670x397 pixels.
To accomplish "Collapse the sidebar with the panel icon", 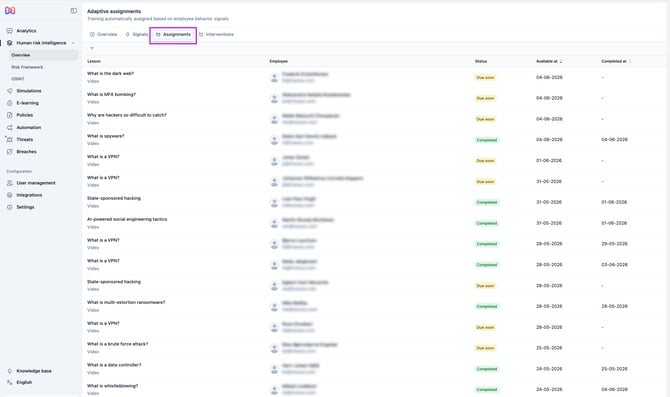I will 73,11.
